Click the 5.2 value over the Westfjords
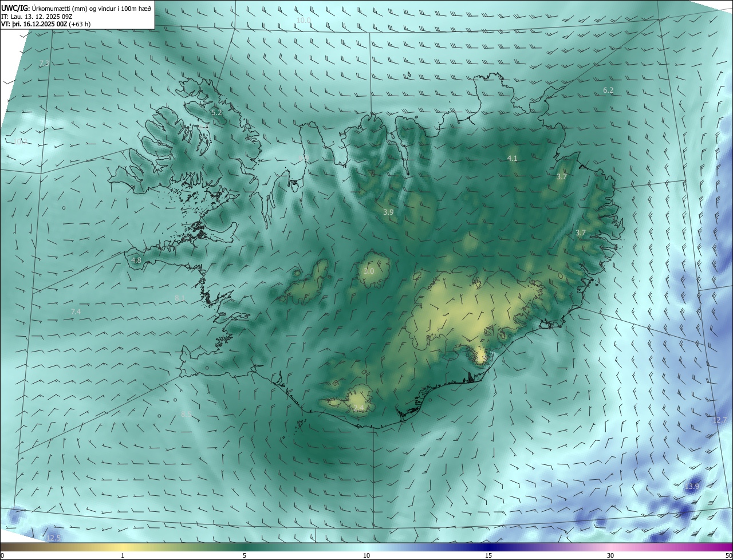The height and width of the screenshot is (560, 733). (216, 113)
